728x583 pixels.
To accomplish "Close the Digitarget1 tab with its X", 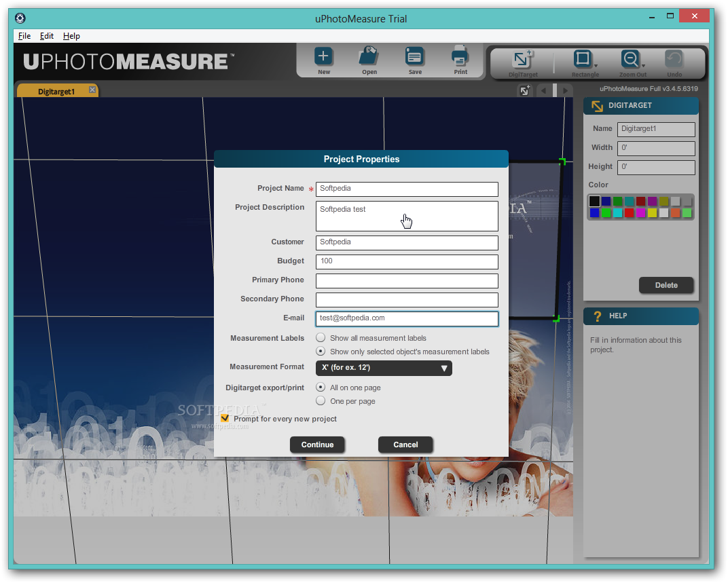I will point(92,90).
